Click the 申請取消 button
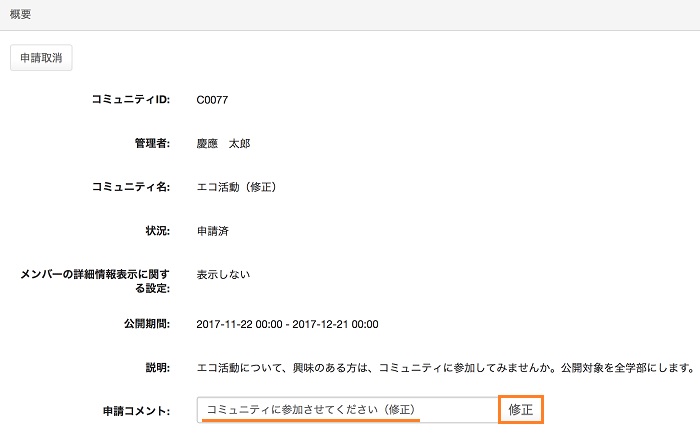This screenshot has width=700, height=433. pyautogui.click(x=41, y=58)
